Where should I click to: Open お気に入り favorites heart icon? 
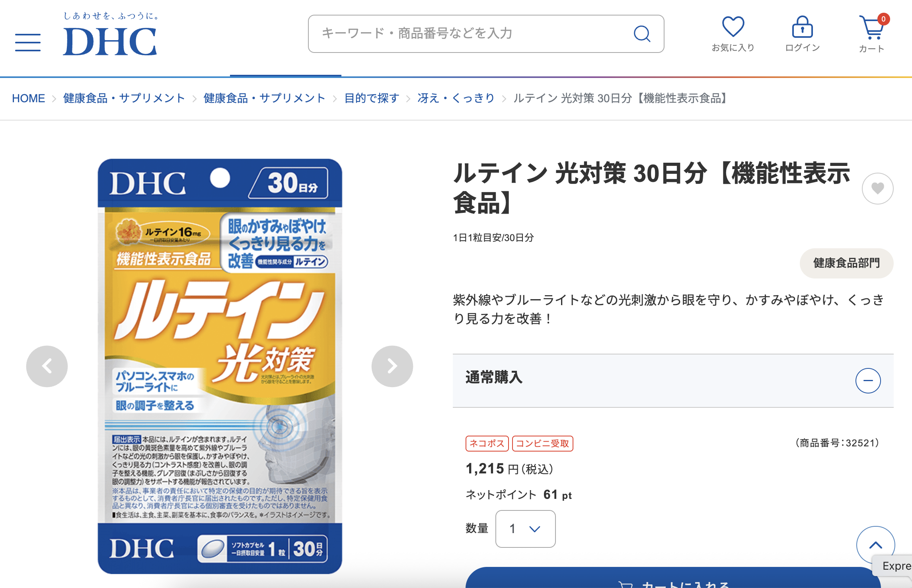click(733, 34)
